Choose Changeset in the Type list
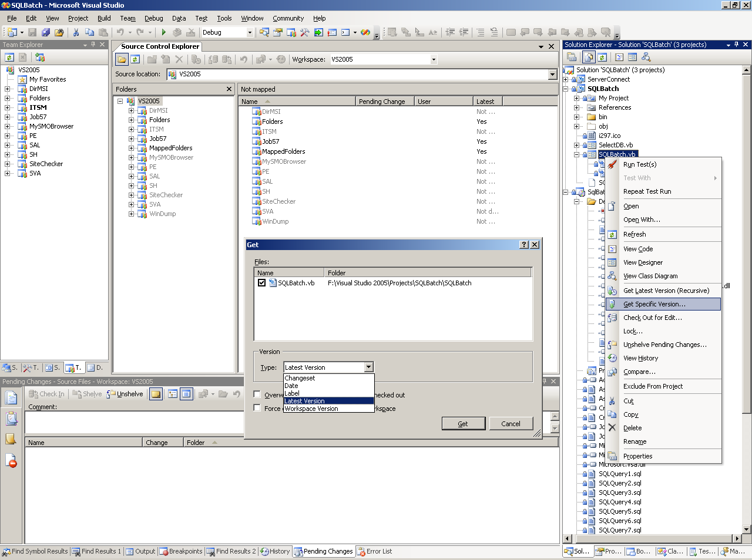The width and height of the screenshot is (752, 560). pos(328,378)
